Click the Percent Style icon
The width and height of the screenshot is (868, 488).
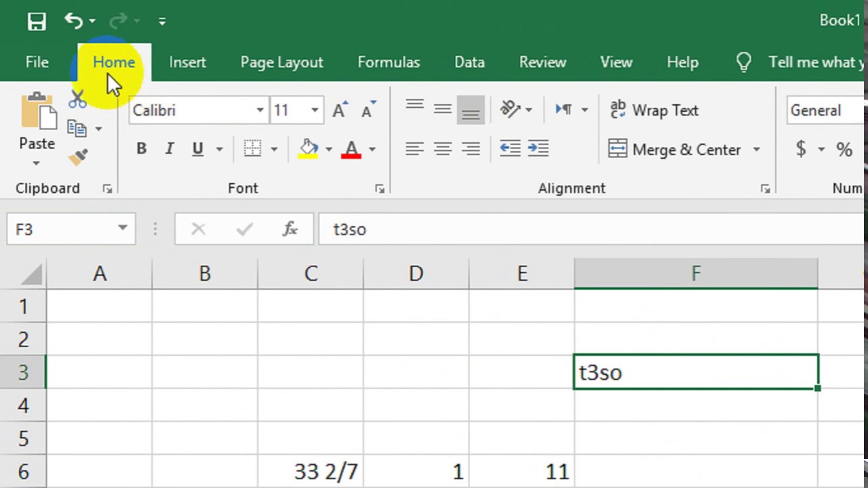(x=844, y=149)
